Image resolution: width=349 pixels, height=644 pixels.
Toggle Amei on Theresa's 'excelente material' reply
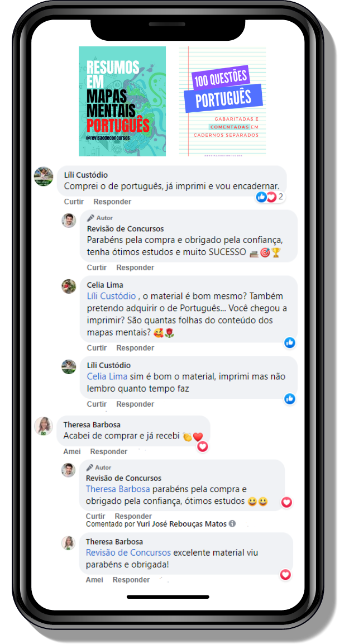pos(94,580)
